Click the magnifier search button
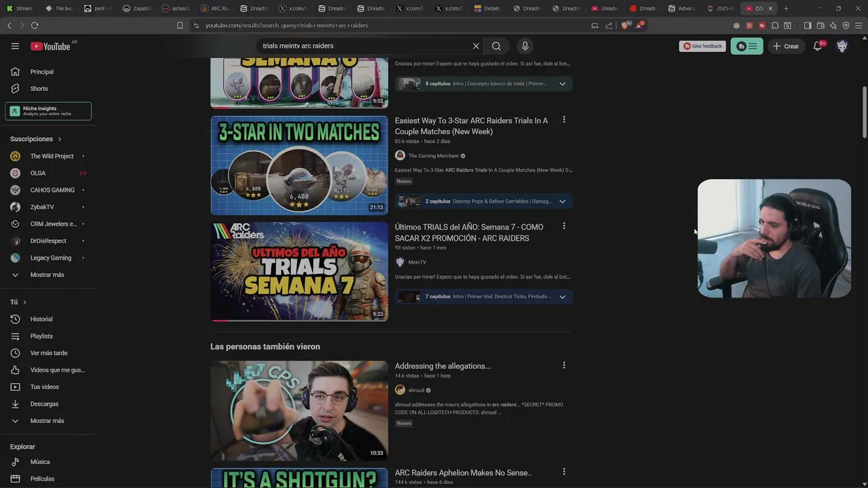 click(x=496, y=46)
